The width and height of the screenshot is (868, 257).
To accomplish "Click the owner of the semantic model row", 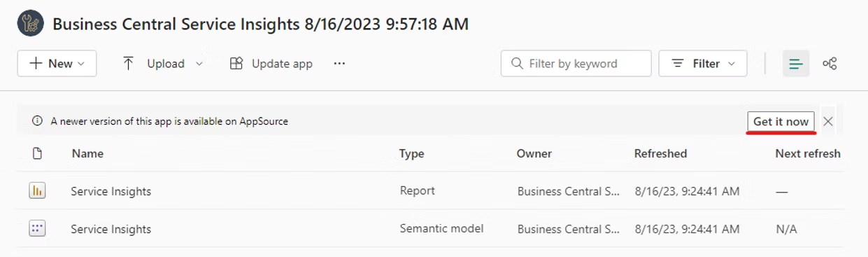I will 569,229.
